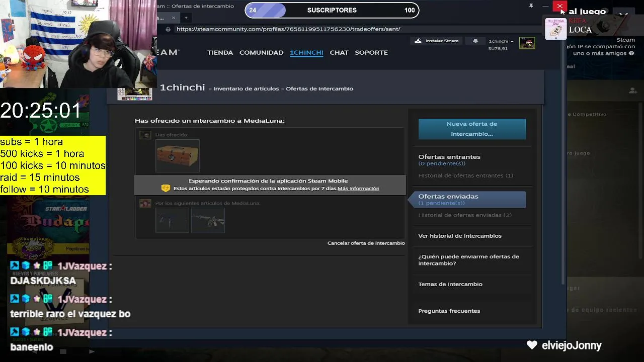Open a new tab with plus button
The image size is (644, 362).
(x=186, y=18)
